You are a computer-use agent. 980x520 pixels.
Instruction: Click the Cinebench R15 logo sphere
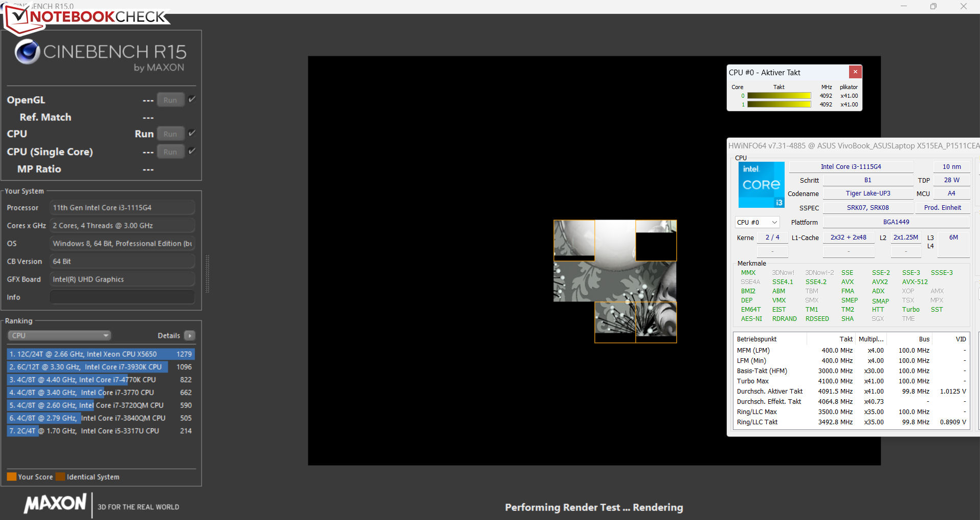27,52
